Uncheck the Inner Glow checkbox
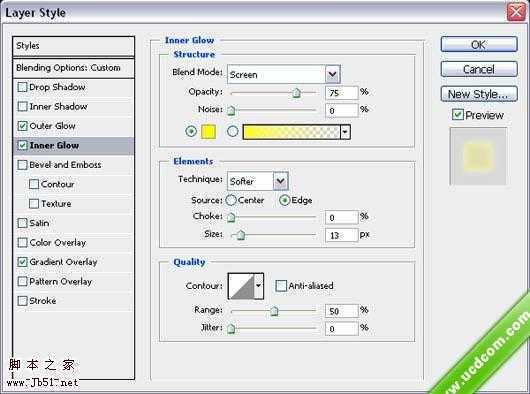 [x=22, y=146]
